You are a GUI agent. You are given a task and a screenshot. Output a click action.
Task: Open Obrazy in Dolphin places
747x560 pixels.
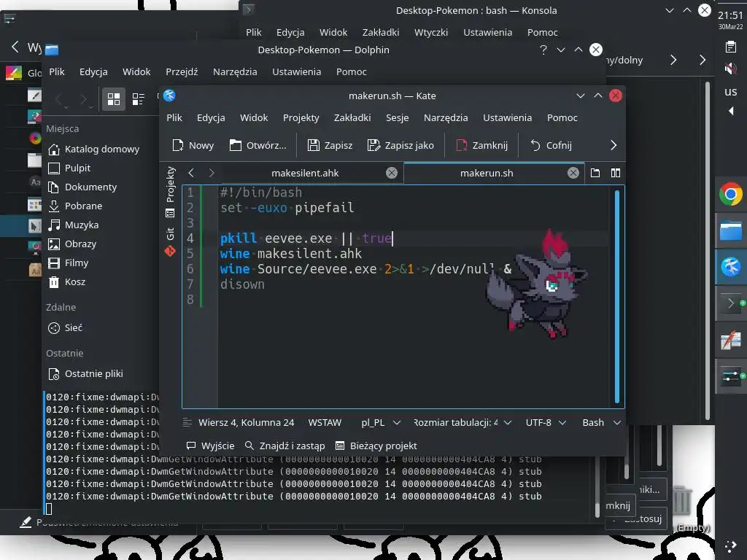point(73,244)
